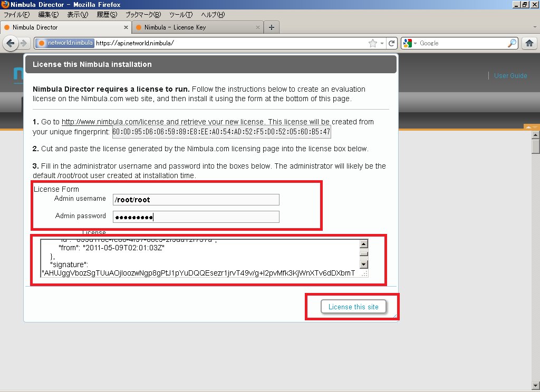Minimize the Firefox window
Image resolution: width=540 pixels, height=392 pixels.
tap(516, 5)
